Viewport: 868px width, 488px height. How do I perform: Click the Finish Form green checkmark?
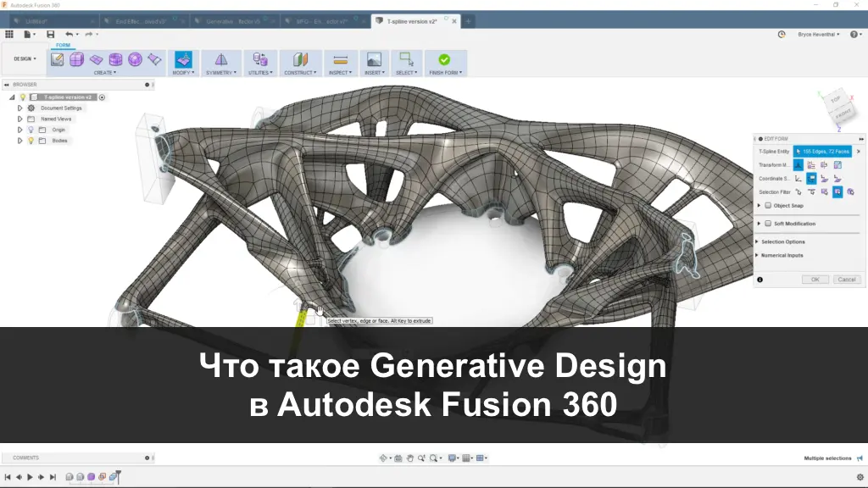pos(443,59)
